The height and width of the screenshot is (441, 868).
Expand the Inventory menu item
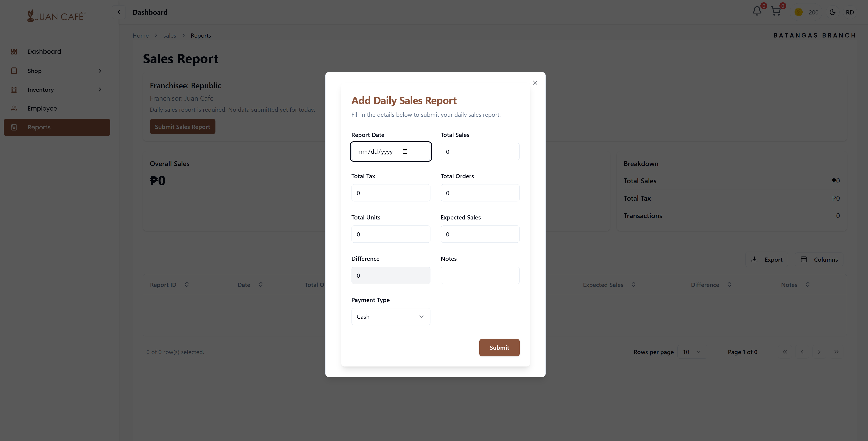coord(40,89)
